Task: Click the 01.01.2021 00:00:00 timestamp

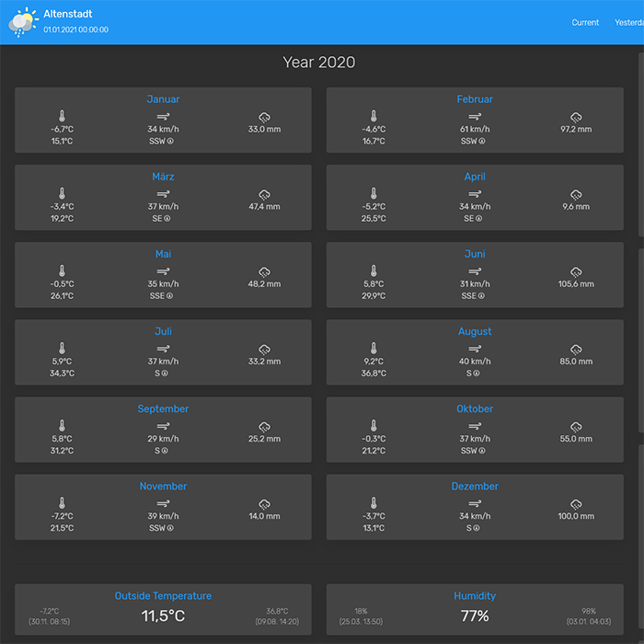Action: point(76,29)
